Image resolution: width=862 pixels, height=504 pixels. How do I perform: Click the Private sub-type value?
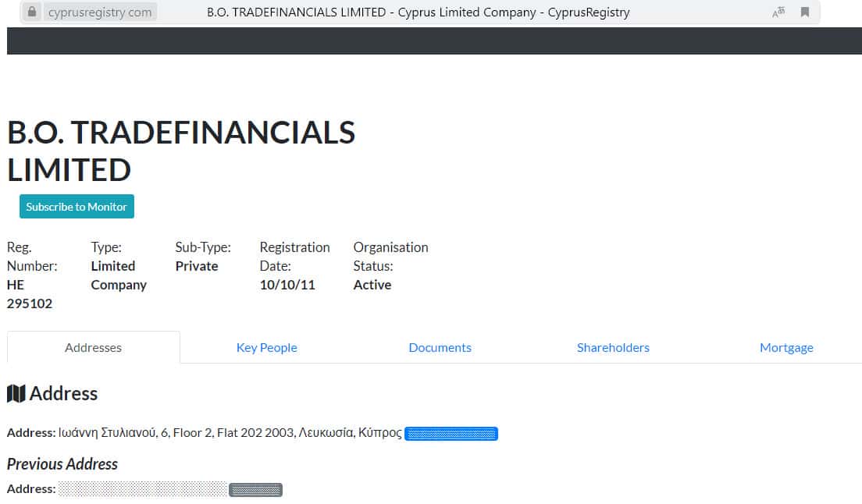point(197,266)
